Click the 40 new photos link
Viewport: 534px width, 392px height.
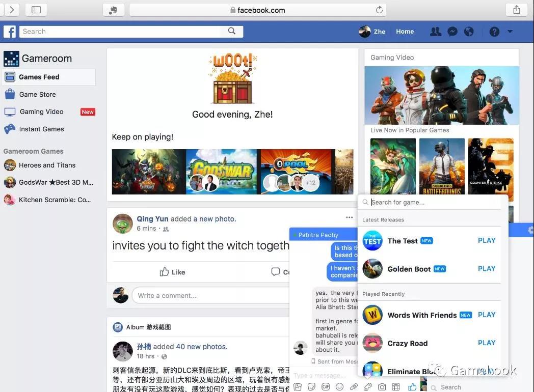click(202, 346)
